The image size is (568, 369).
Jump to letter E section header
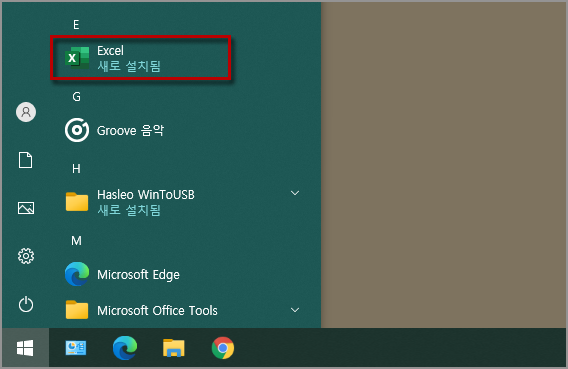(x=76, y=25)
